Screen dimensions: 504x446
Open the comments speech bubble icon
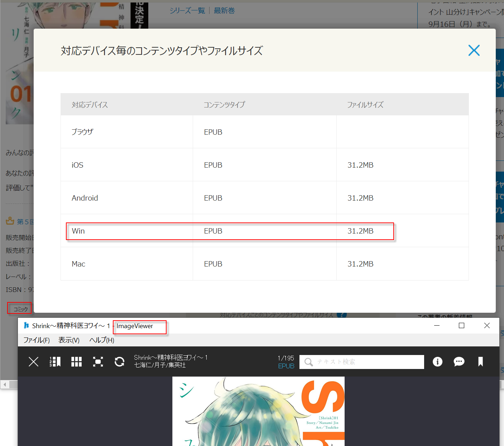(459, 362)
